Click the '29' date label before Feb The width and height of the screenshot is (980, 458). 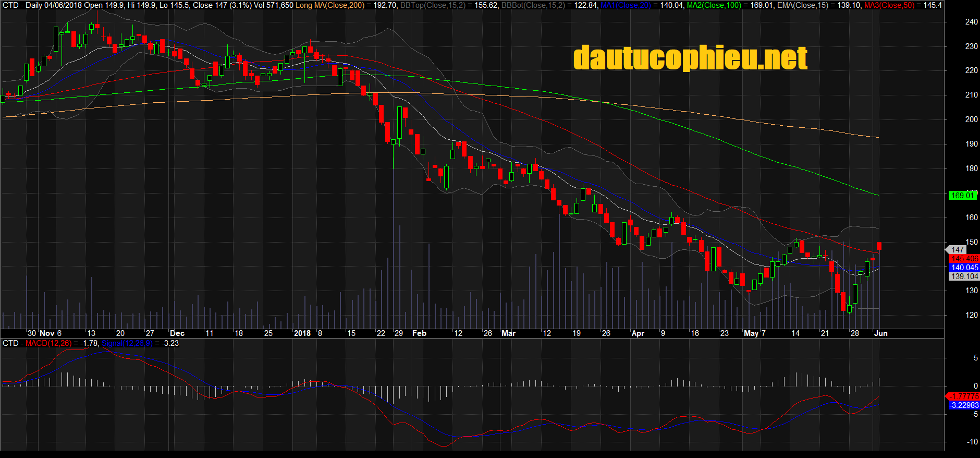(x=399, y=333)
